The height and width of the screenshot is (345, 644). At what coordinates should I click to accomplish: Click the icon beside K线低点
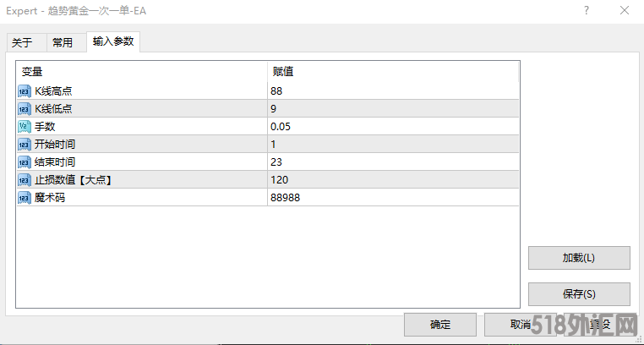[x=25, y=109]
